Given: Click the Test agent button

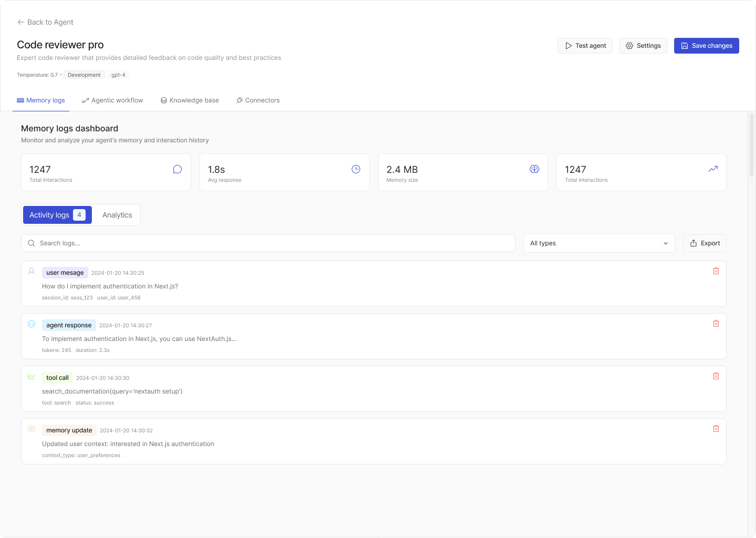Looking at the screenshot, I should coord(585,46).
